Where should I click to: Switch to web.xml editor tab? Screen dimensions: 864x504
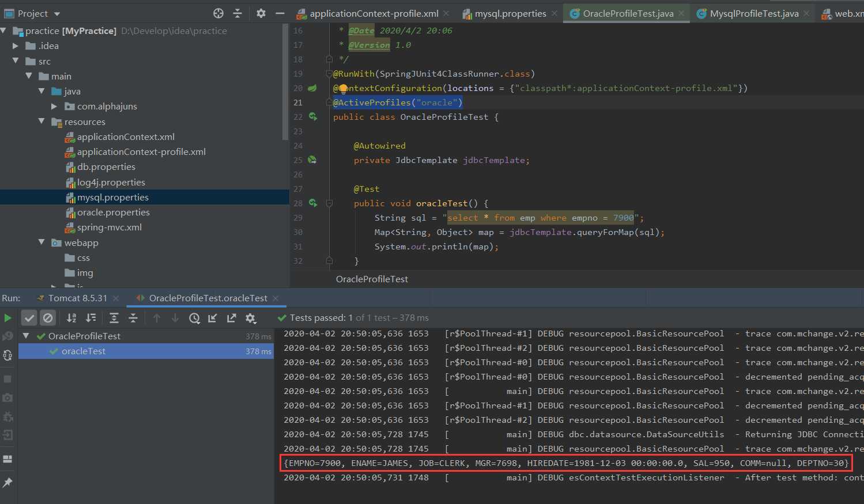pyautogui.click(x=843, y=13)
